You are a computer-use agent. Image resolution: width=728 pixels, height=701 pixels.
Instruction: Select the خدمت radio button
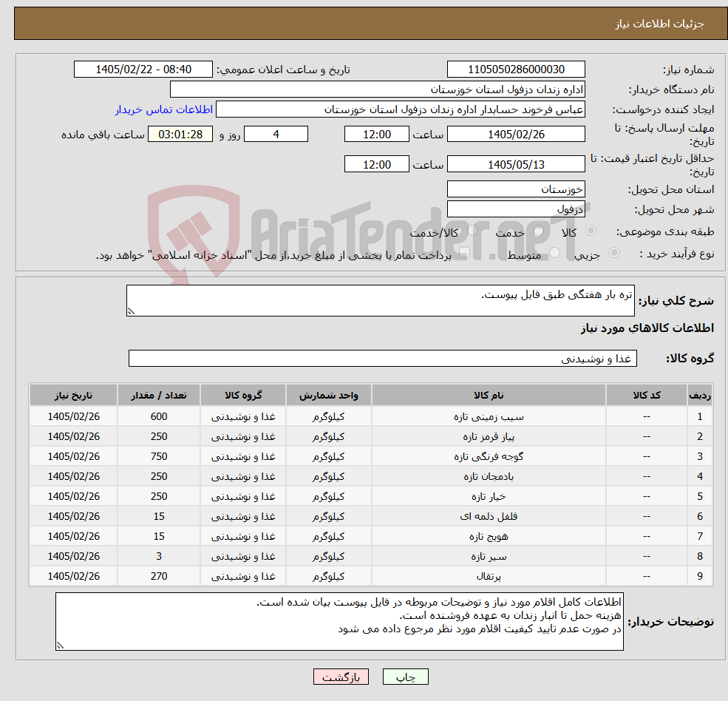pyautogui.click(x=539, y=231)
